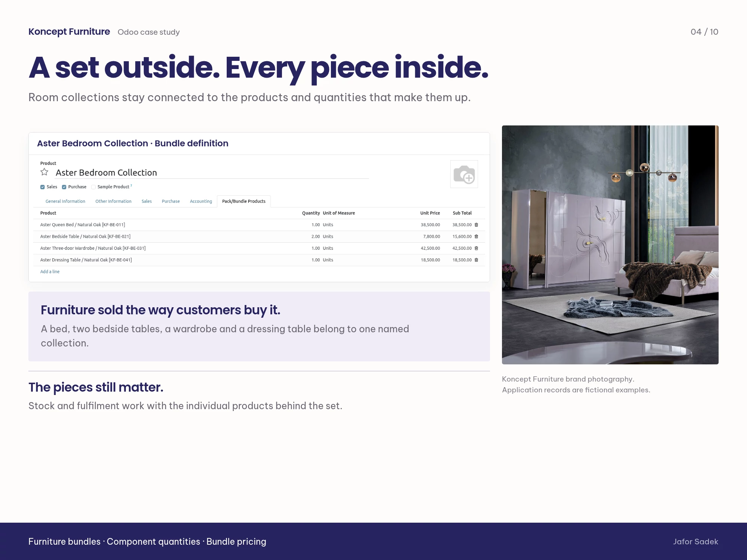Select the Aster Bedside Table product cell

pyautogui.click(x=85, y=236)
